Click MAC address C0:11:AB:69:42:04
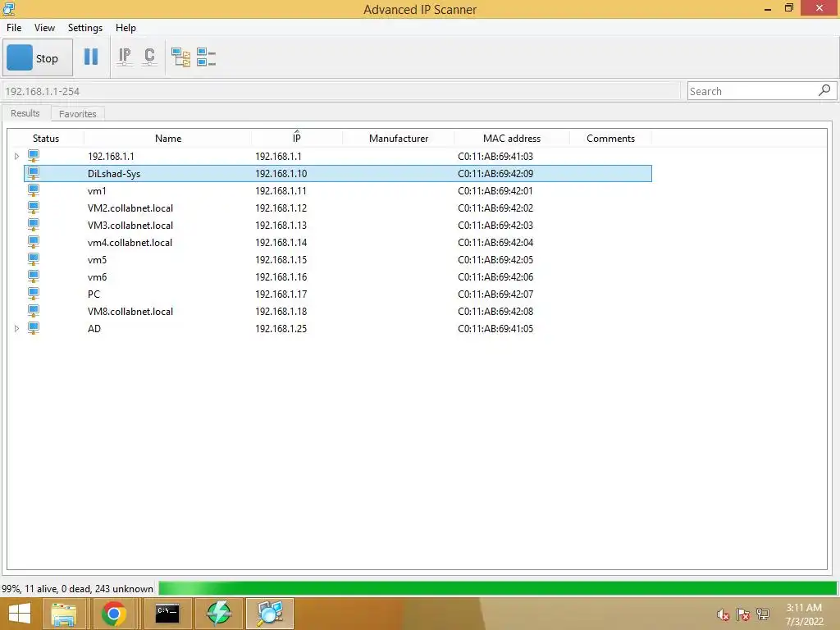Screen dimensions: 840x630 pos(495,242)
